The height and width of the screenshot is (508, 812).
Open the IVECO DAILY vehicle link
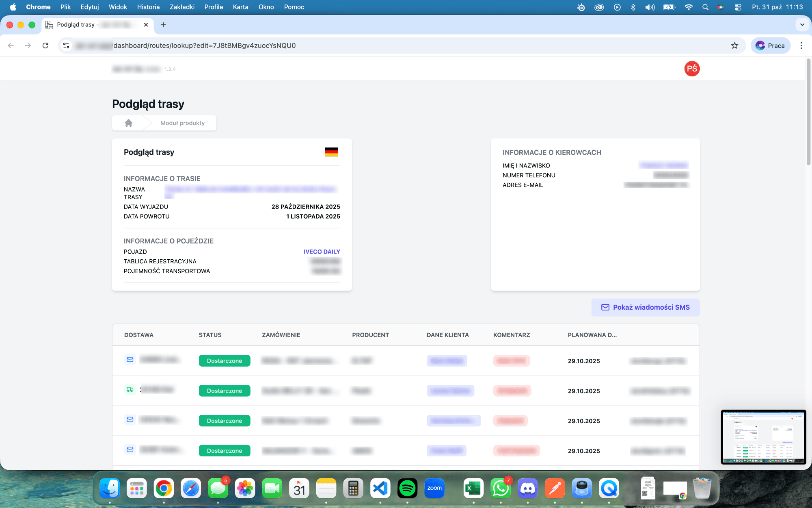322,252
